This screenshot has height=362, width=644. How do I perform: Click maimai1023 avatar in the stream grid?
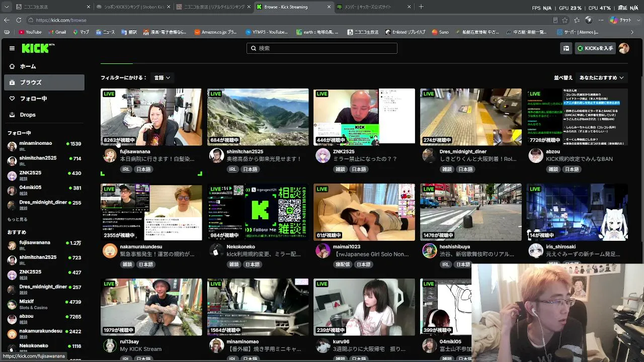pyautogui.click(x=323, y=250)
